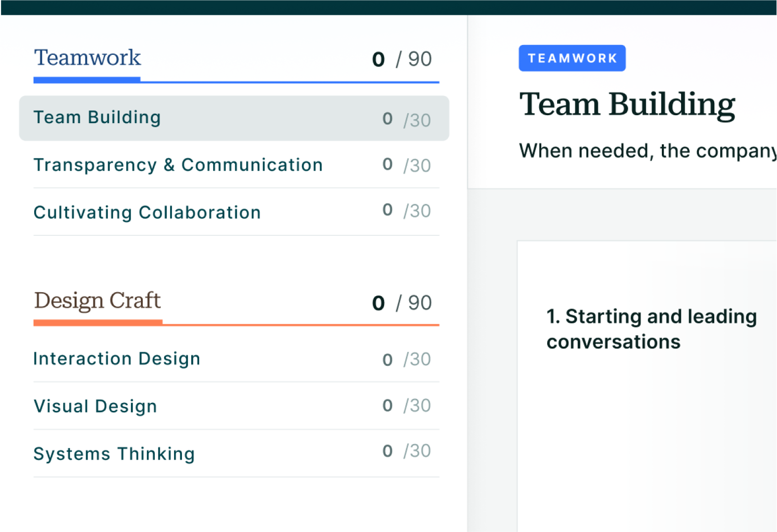
Task: Click the Team Building 0 /30 score
Action: tap(407, 120)
